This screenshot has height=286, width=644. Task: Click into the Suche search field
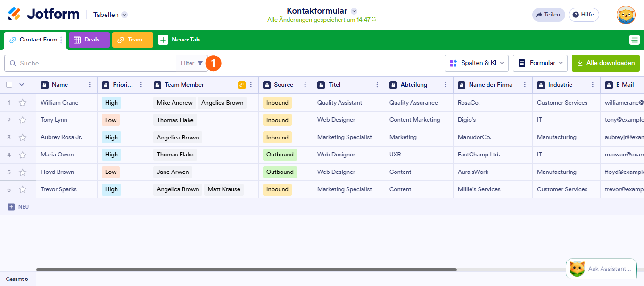90,63
